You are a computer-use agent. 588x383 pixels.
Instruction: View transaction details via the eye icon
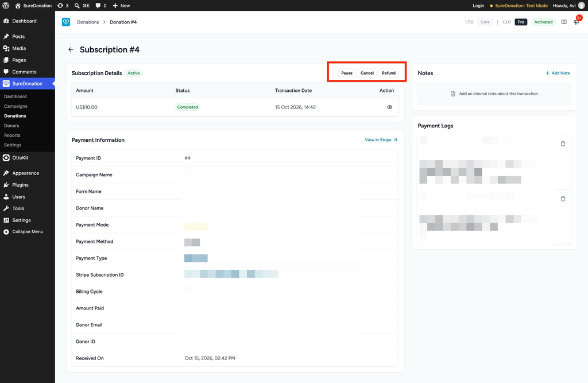tap(390, 107)
